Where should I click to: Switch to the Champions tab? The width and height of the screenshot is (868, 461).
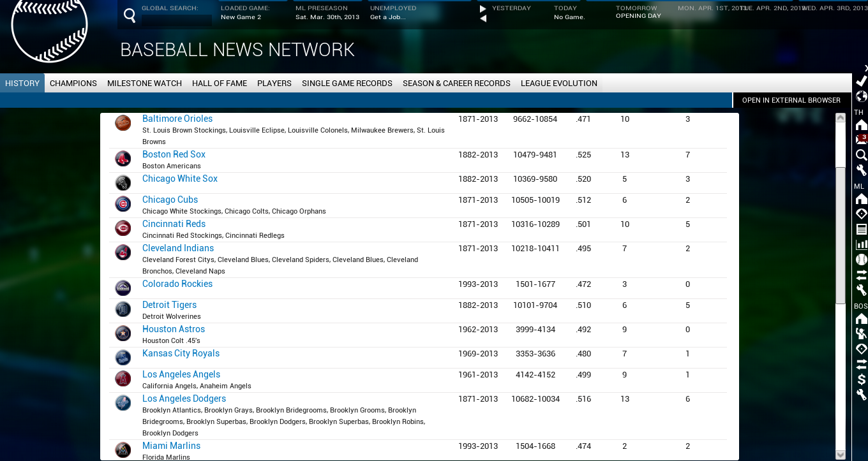click(x=73, y=84)
